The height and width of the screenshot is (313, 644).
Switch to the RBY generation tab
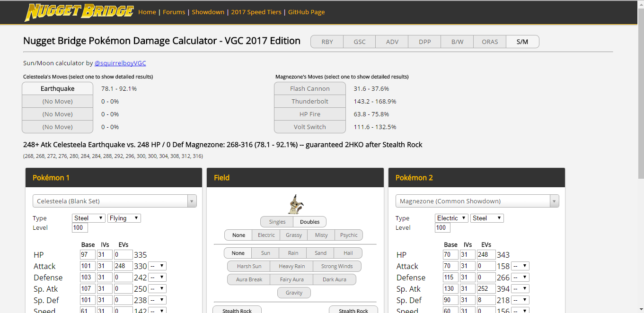[327, 42]
